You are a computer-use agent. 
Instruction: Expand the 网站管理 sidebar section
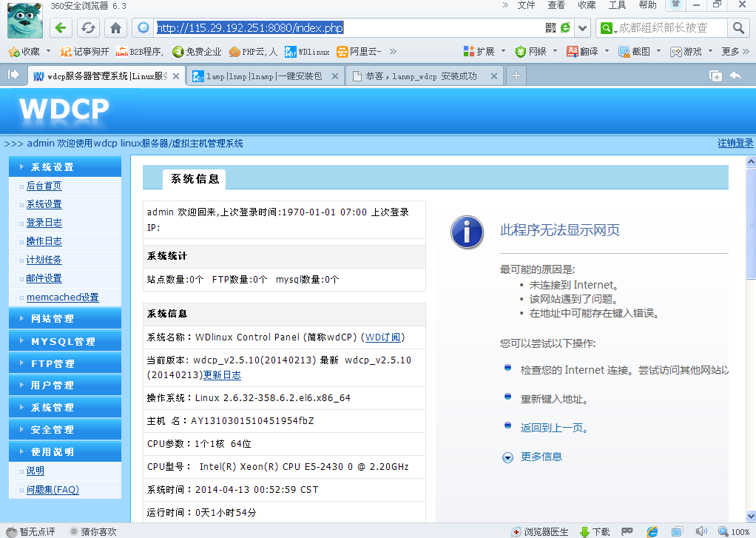click(x=52, y=319)
